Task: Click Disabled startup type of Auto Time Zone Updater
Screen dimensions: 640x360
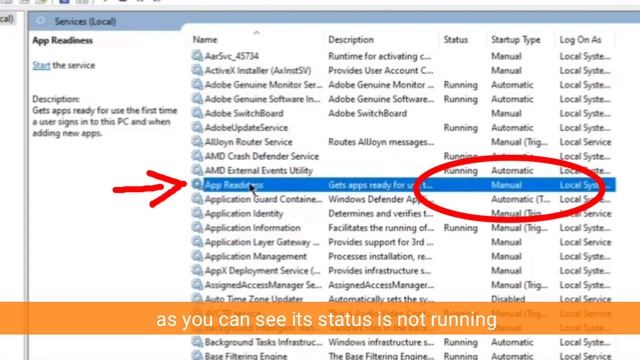Action: (508, 299)
